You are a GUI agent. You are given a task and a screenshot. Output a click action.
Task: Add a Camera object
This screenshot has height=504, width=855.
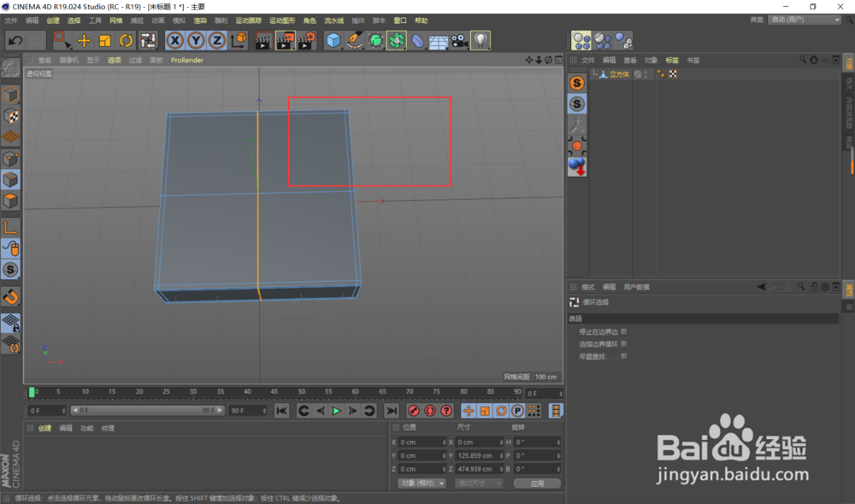(x=460, y=40)
